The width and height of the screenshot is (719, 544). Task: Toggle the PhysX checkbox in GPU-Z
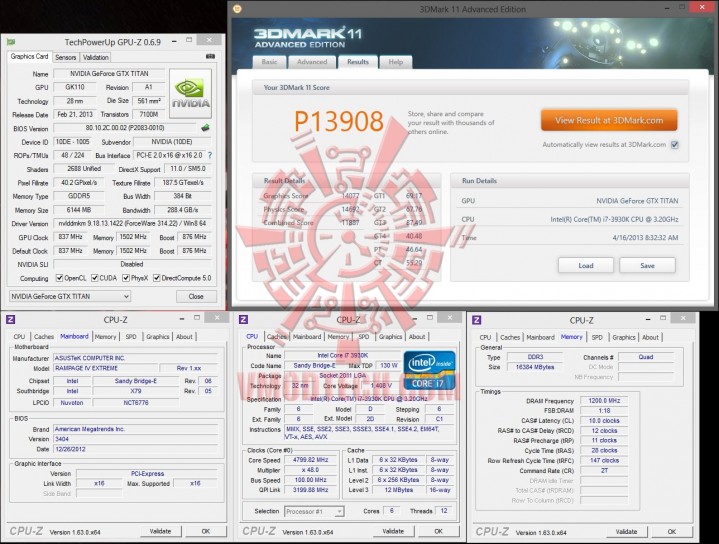coord(126,278)
